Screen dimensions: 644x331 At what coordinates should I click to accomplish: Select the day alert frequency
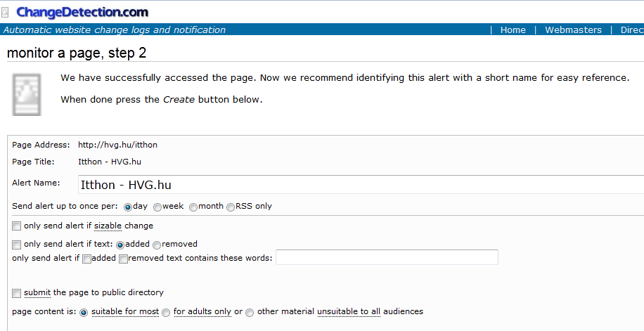128,207
